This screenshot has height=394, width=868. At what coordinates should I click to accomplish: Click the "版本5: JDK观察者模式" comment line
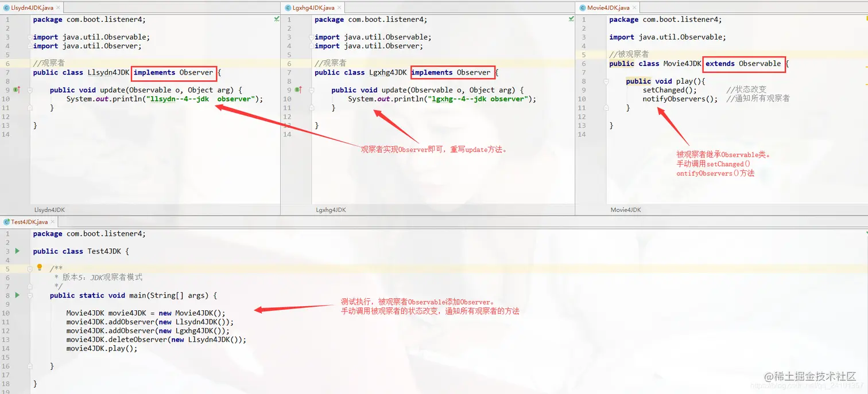99,278
